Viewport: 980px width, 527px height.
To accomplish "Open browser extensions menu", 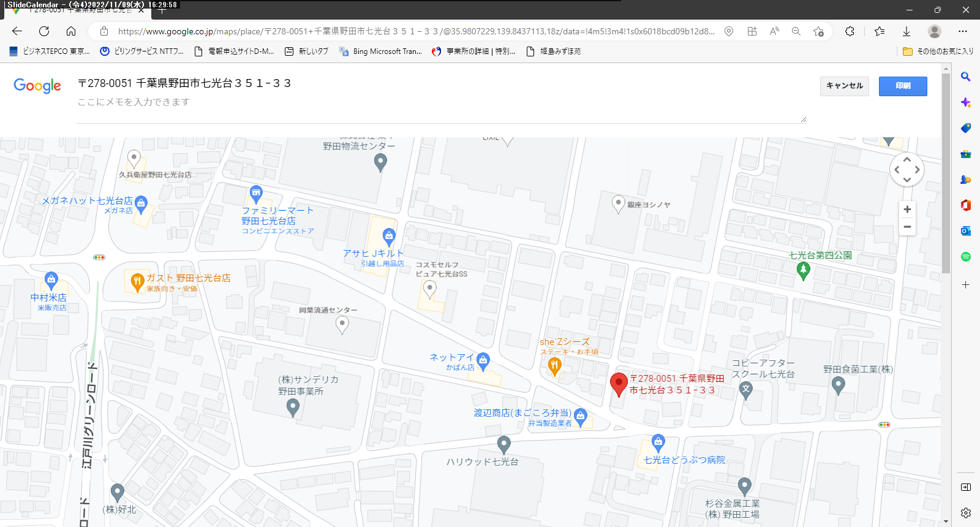I will pos(850,31).
